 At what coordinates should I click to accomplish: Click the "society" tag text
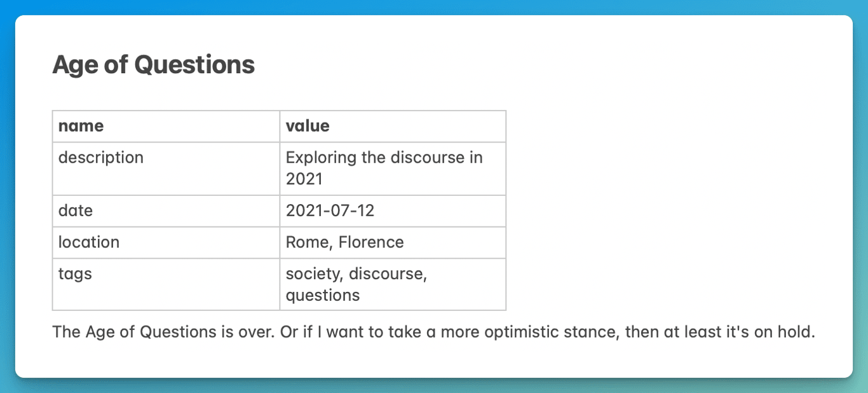tap(313, 274)
